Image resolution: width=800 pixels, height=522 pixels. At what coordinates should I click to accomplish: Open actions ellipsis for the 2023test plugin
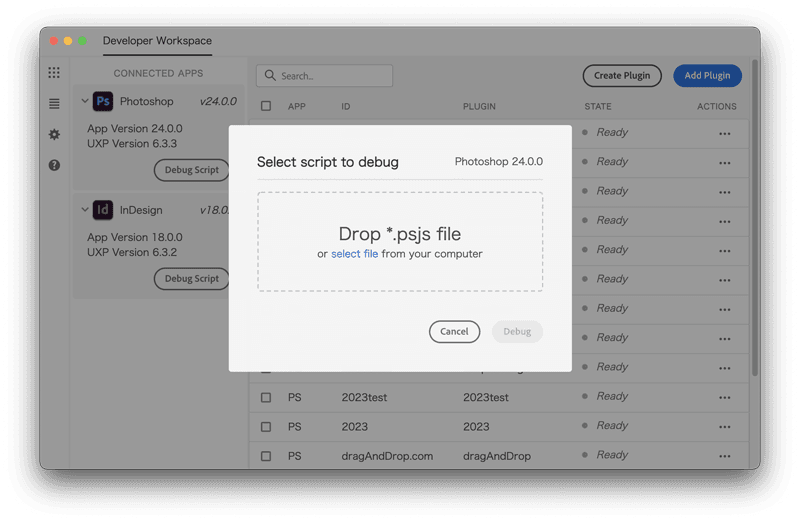click(725, 397)
